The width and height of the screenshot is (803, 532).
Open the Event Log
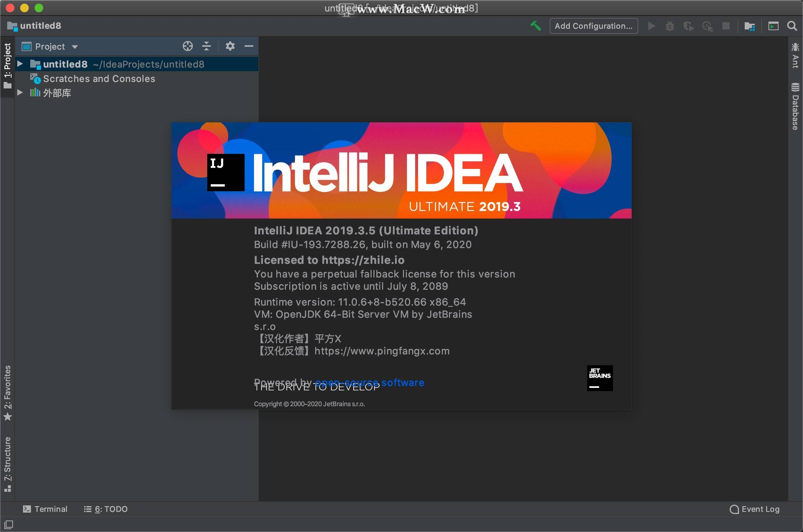pos(754,509)
